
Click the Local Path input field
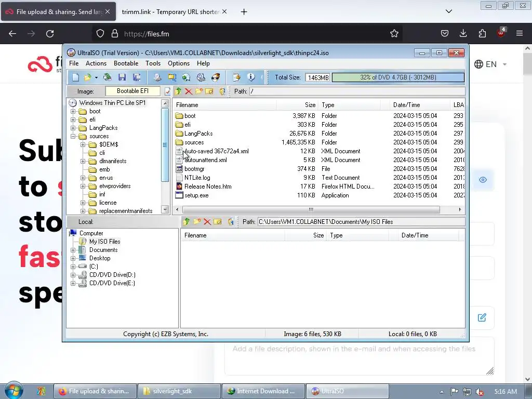click(x=361, y=222)
